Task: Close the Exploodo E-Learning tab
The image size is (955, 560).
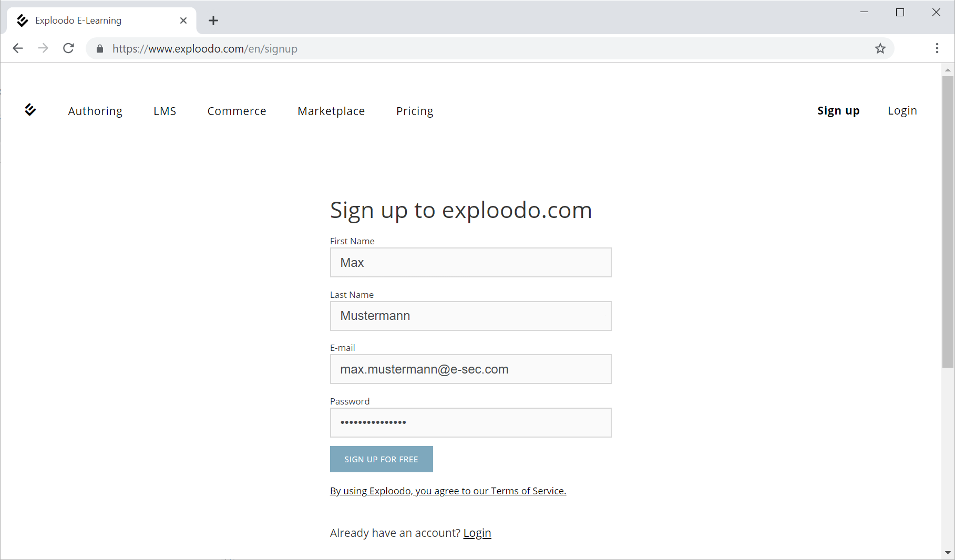Action: (183, 20)
